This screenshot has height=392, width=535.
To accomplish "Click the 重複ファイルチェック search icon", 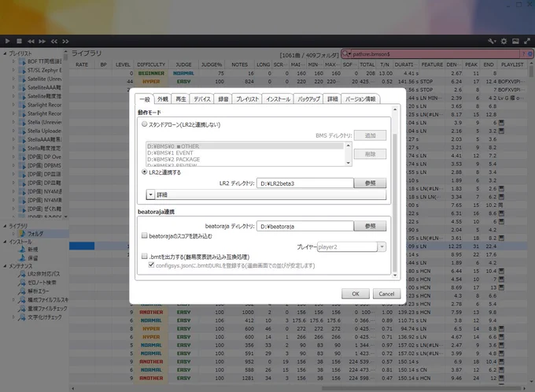I will 22,309.
